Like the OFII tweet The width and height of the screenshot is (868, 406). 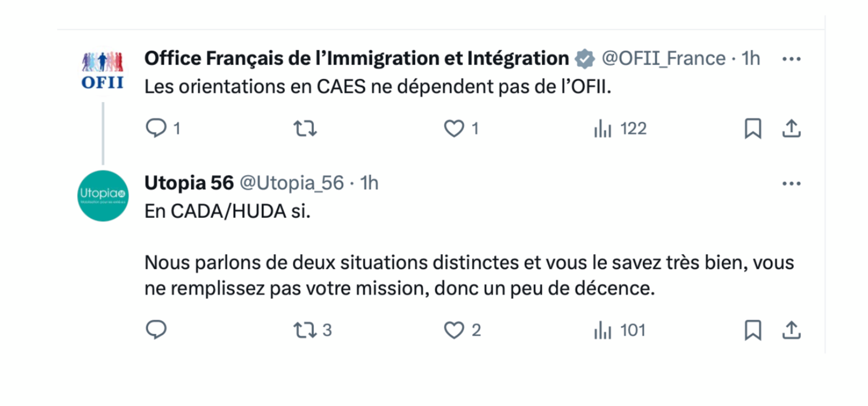(454, 128)
